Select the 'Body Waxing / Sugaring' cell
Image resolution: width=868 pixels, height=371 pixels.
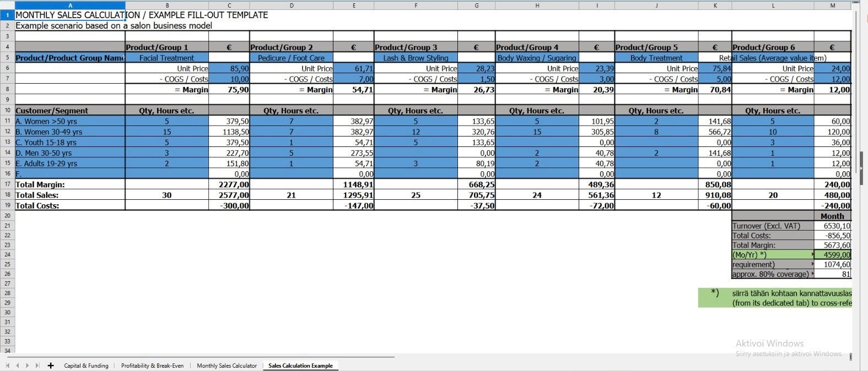pyautogui.click(x=537, y=58)
